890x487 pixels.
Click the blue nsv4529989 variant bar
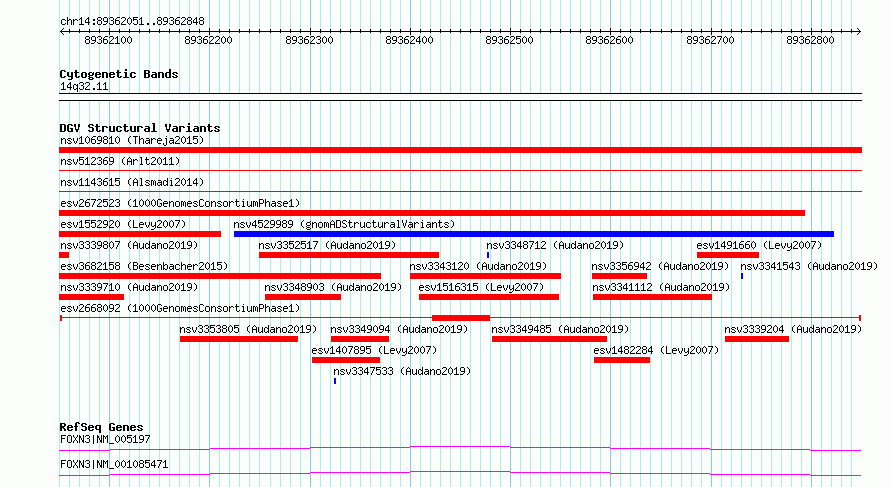click(x=534, y=234)
